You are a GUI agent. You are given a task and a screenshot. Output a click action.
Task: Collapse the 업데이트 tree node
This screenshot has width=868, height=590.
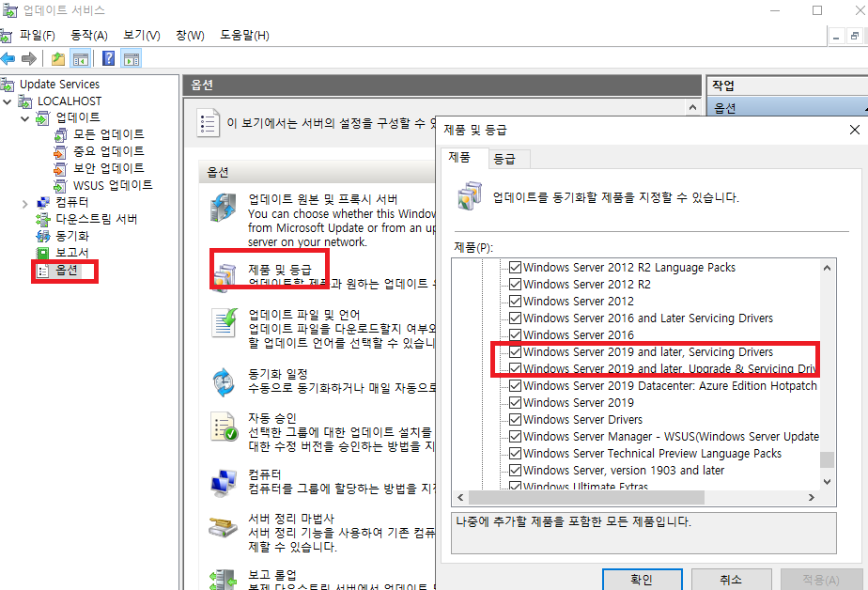25,118
